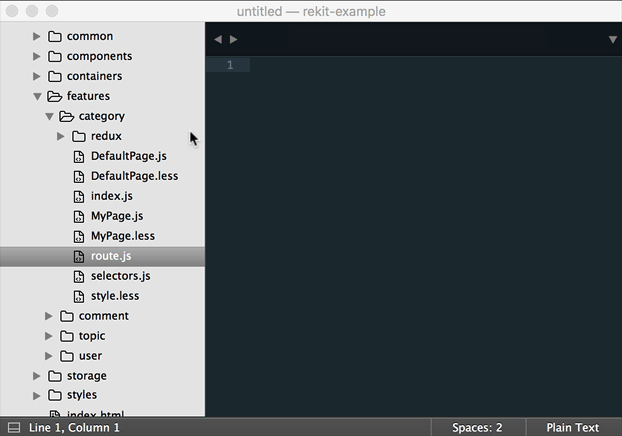
Task: Collapse the category folder arrow
Action: click(x=49, y=116)
